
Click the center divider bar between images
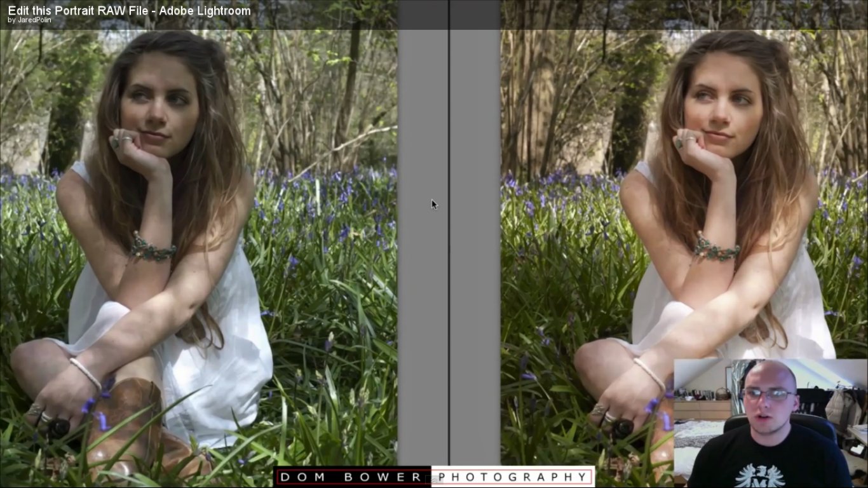click(x=449, y=254)
